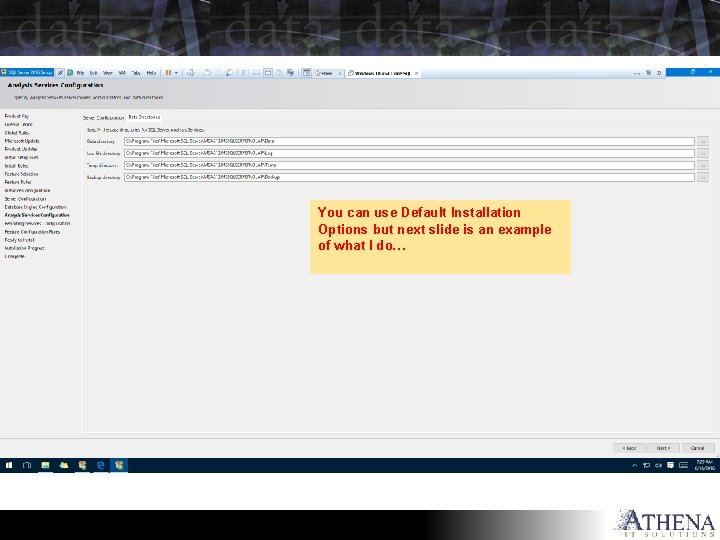The width and height of the screenshot is (720, 540).
Task: Click the Cancel button
Action: 698,448
